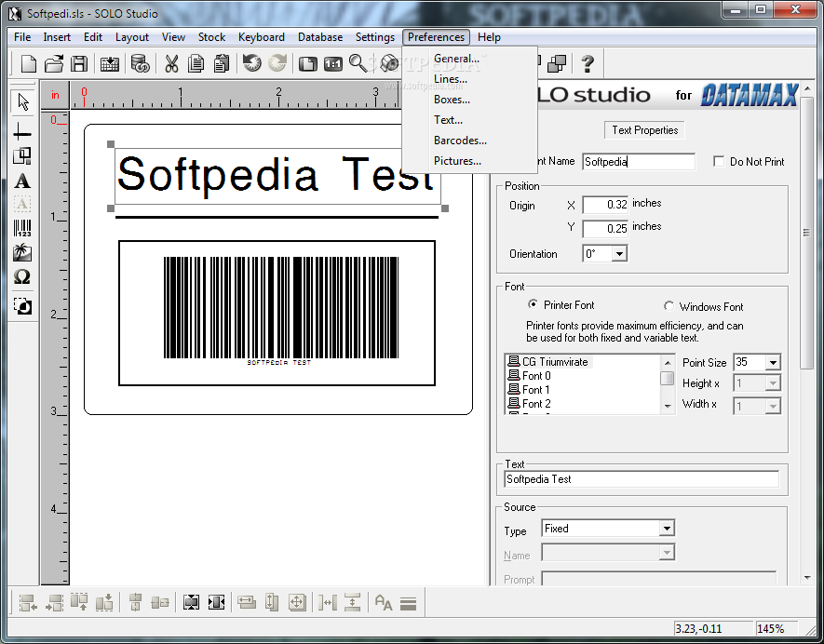The image size is (824, 644).
Task: Select the line drawing tool
Action: (22, 131)
